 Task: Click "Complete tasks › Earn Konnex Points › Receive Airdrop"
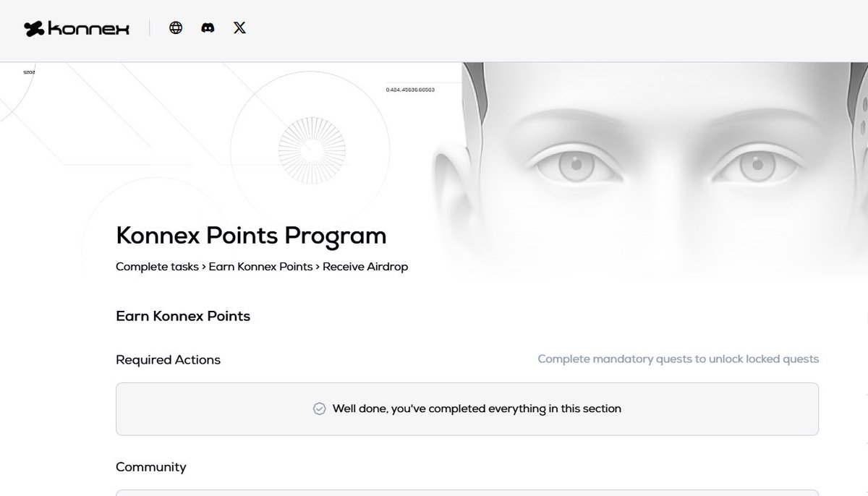pyautogui.click(x=262, y=267)
